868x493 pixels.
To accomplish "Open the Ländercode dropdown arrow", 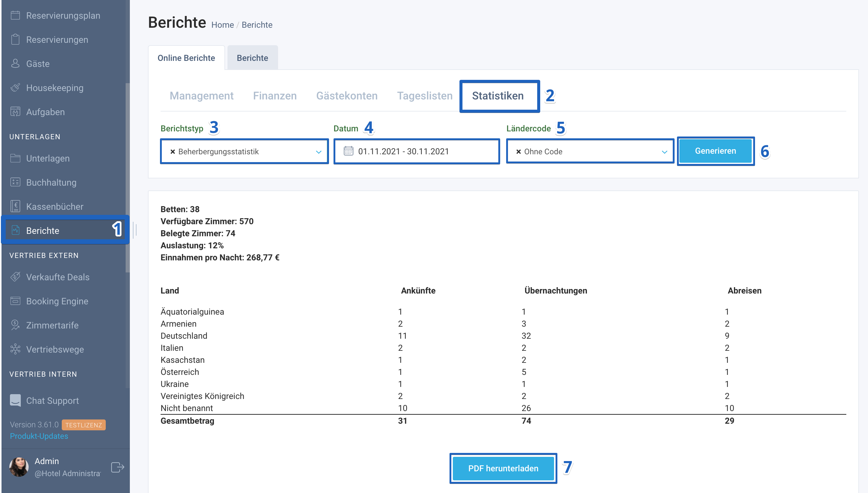I will (x=665, y=152).
